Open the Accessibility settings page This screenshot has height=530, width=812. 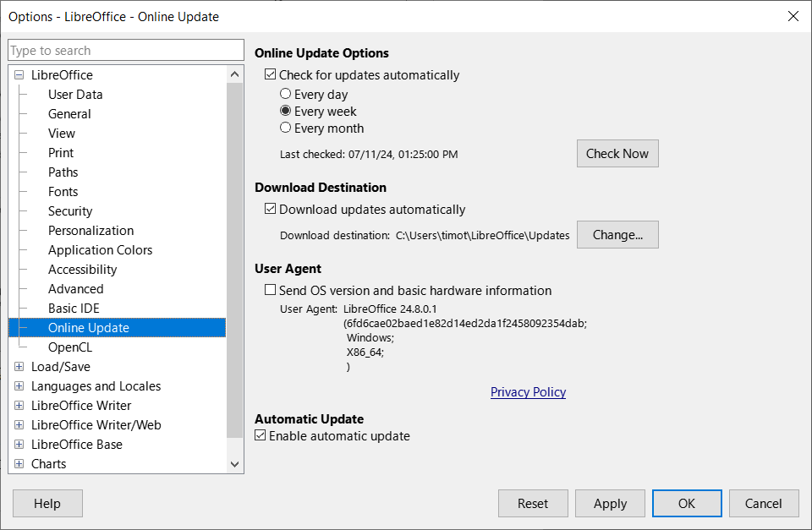tap(82, 269)
